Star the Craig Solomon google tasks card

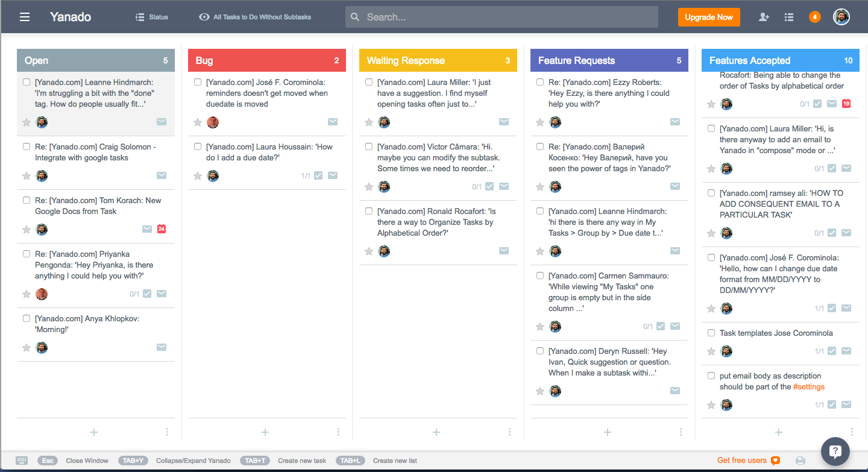[27, 176]
